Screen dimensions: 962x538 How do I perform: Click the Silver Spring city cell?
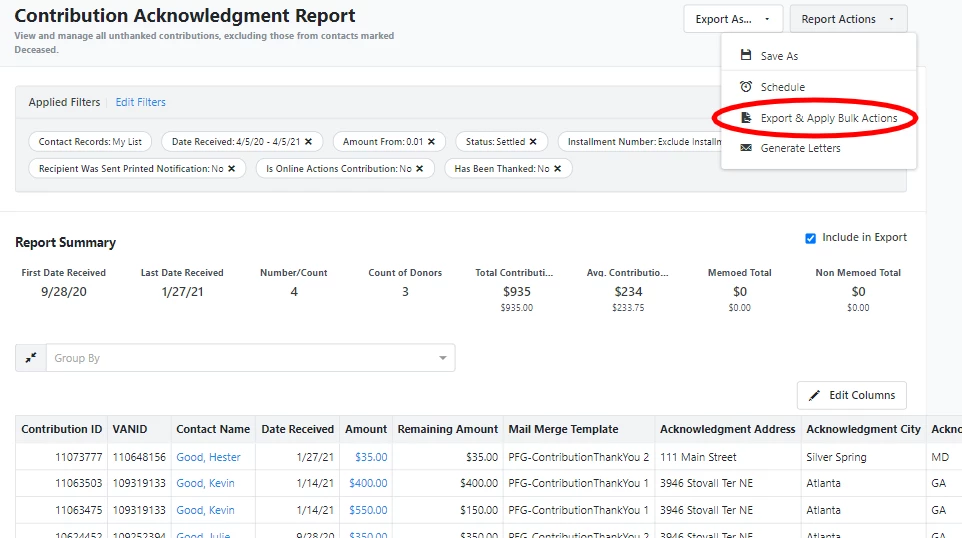click(863, 457)
